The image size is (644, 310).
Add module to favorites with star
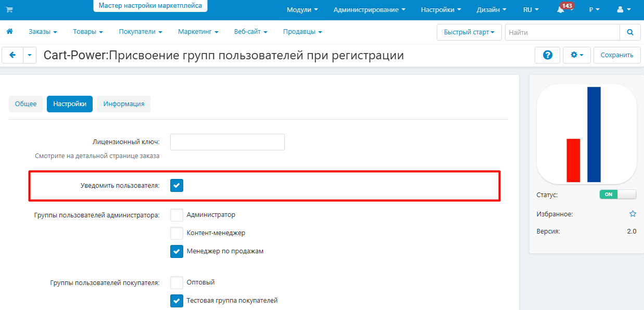(633, 214)
